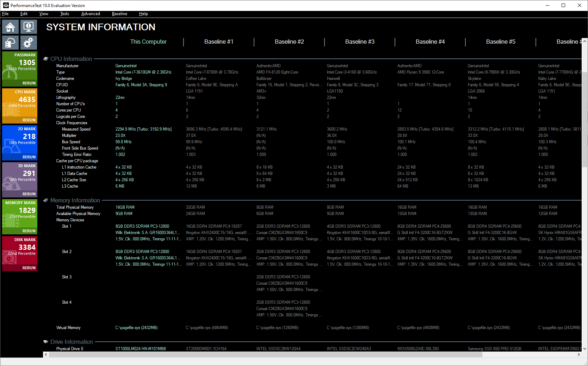Open the cloud baseline management icon
The width and height of the screenshot is (588, 366).
click(10, 43)
